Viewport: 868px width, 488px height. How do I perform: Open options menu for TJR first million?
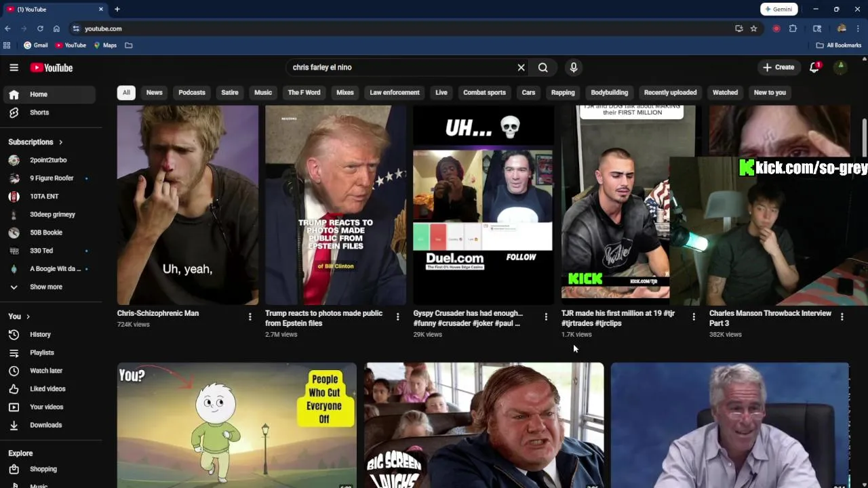tap(694, 317)
